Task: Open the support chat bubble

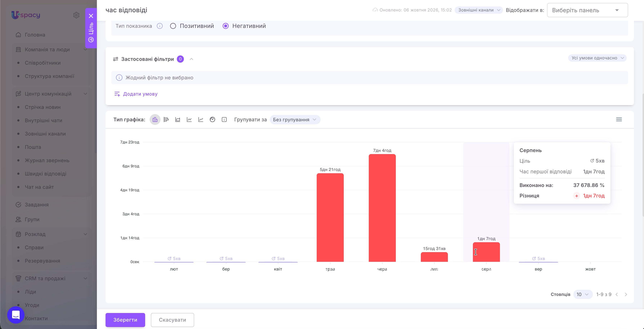Action: pos(16,315)
